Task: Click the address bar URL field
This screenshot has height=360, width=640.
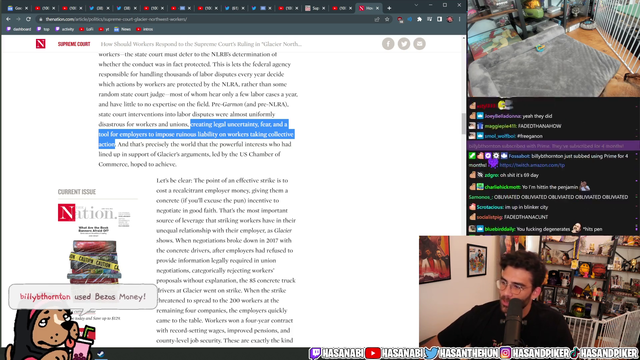Action: click(204, 19)
